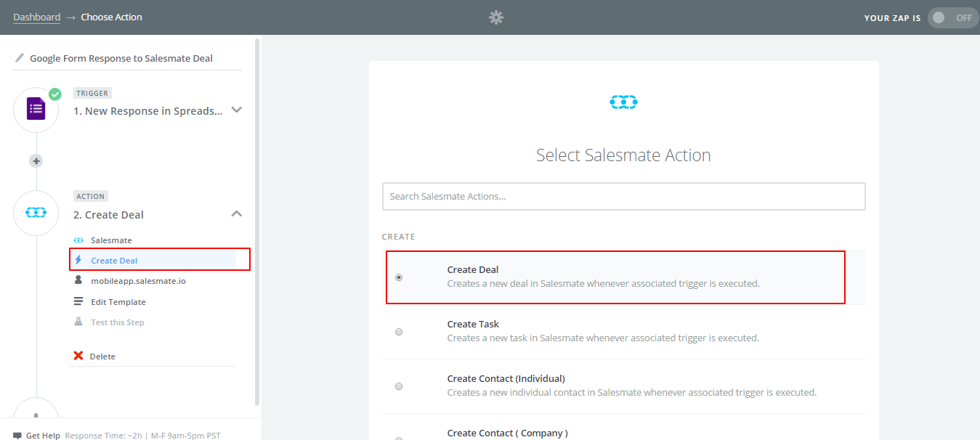Click the flask icon for Test this Step
Image resolution: width=980 pixels, height=440 pixels.
[x=78, y=322]
